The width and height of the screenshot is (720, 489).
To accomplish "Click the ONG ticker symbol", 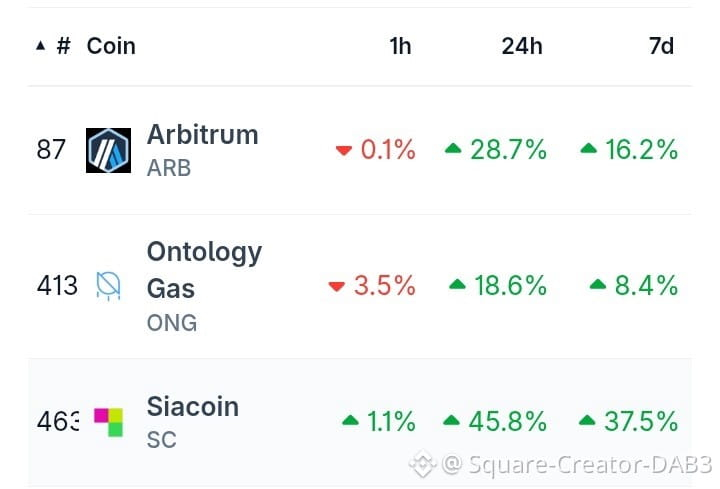I will point(172,323).
